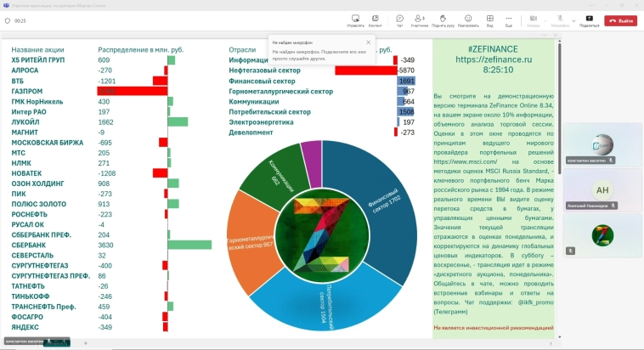Screen dimensions: 644x350
Task: Click the Название акции column header
Action: [x=37, y=50]
